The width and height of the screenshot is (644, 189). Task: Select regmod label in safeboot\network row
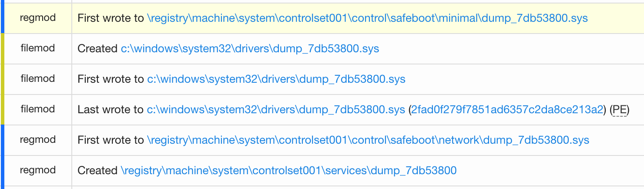click(38, 140)
